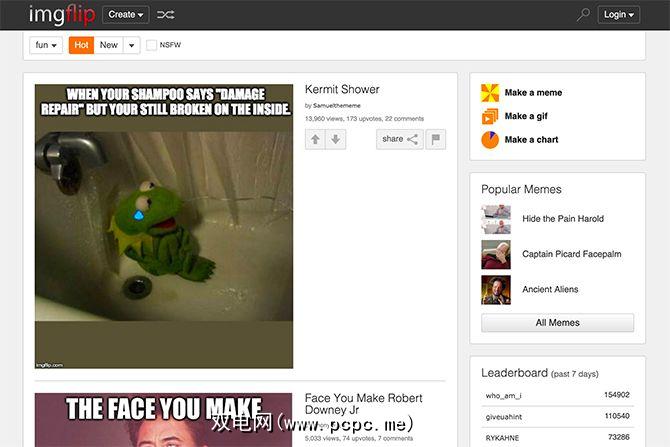Open the Make a gif link
670x447 pixels.
pos(526,116)
